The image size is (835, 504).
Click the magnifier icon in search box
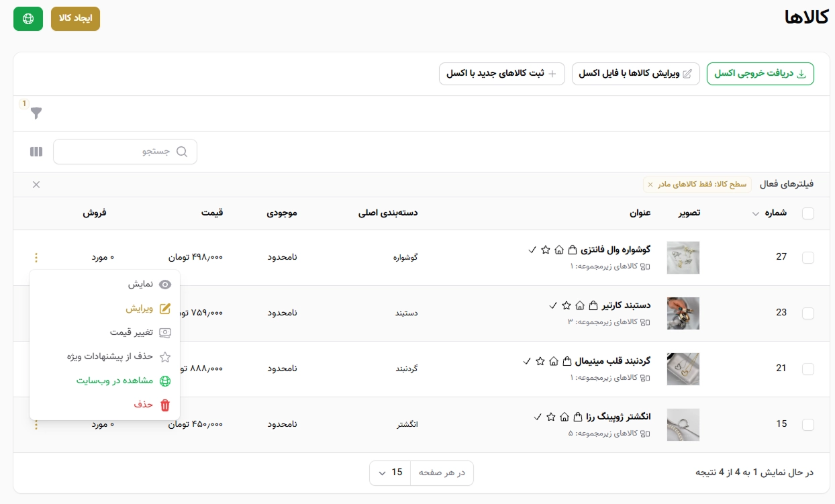(x=181, y=152)
